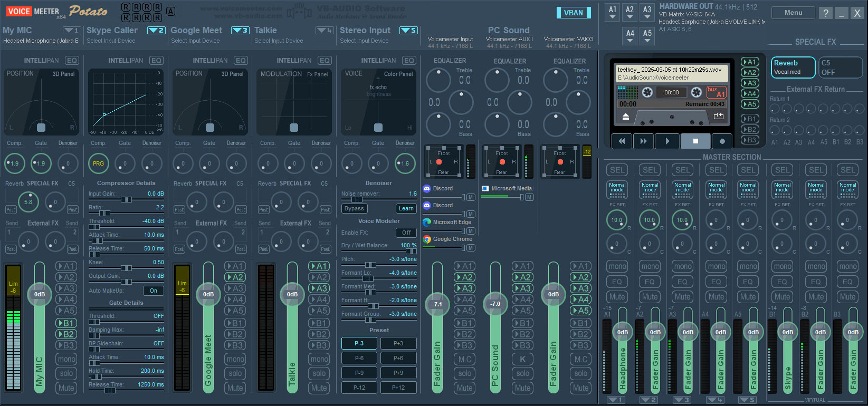Click the cassette eject icon
The width and height of the screenshot is (868, 406).
tap(626, 117)
